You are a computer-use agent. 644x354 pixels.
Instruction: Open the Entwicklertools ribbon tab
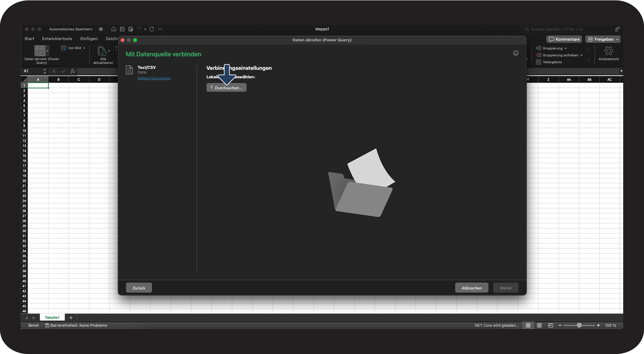pyautogui.click(x=57, y=39)
